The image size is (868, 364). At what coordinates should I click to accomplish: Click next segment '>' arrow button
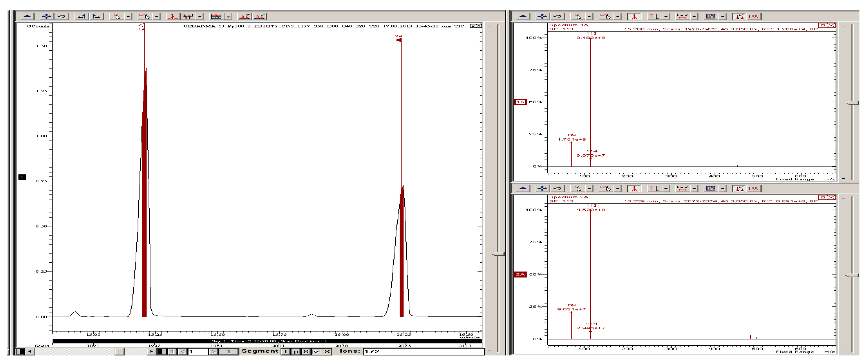pos(213,351)
